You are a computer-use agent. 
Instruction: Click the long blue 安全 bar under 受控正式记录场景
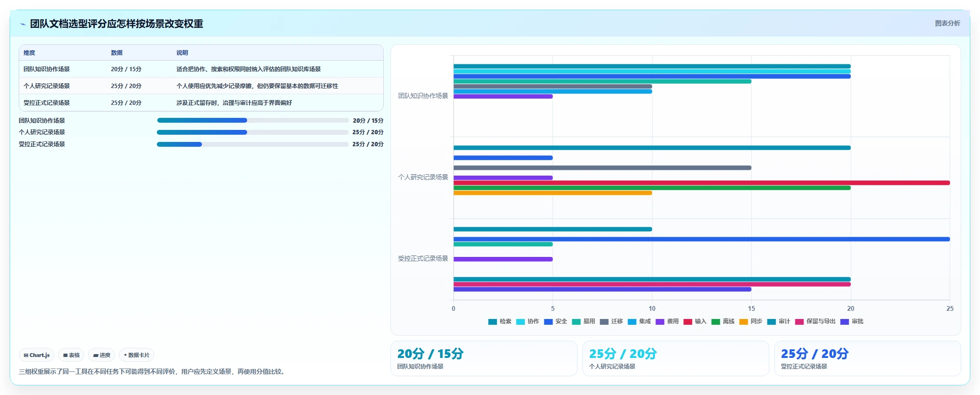point(702,239)
